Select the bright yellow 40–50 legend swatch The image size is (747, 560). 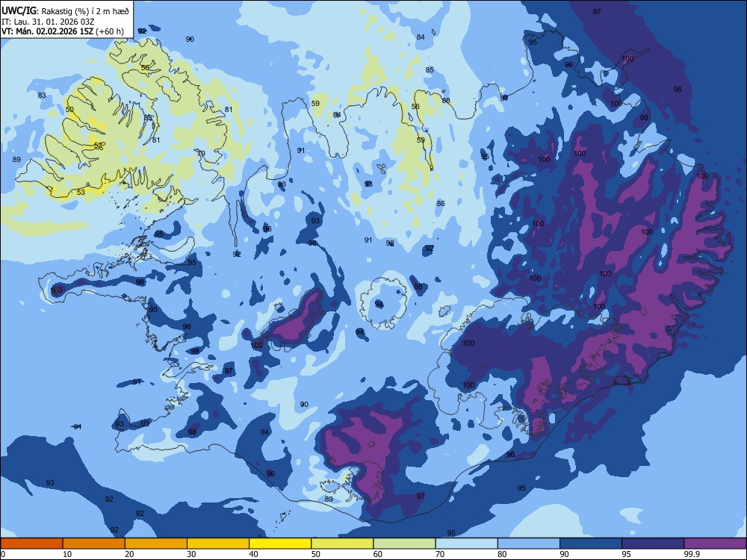click(280, 544)
